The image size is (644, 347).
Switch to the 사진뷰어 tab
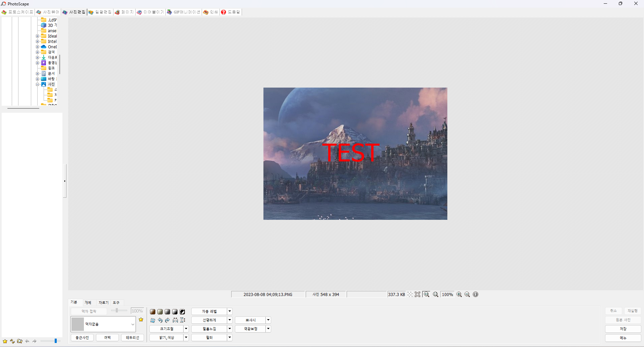tap(48, 12)
